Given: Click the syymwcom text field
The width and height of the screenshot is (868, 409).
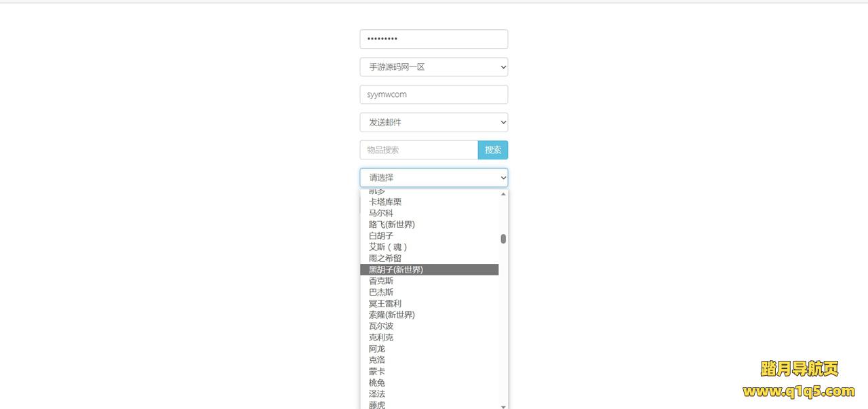Looking at the screenshot, I should [433, 95].
